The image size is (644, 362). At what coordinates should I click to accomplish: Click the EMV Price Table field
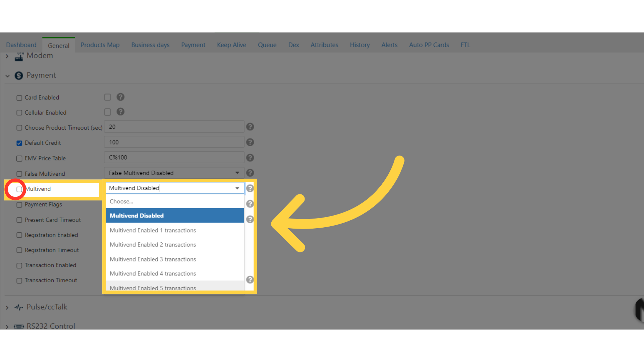pos(174,158)
